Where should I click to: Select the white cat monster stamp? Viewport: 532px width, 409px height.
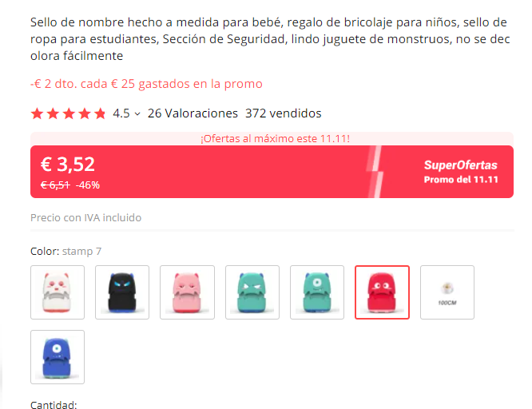[58, 292]
